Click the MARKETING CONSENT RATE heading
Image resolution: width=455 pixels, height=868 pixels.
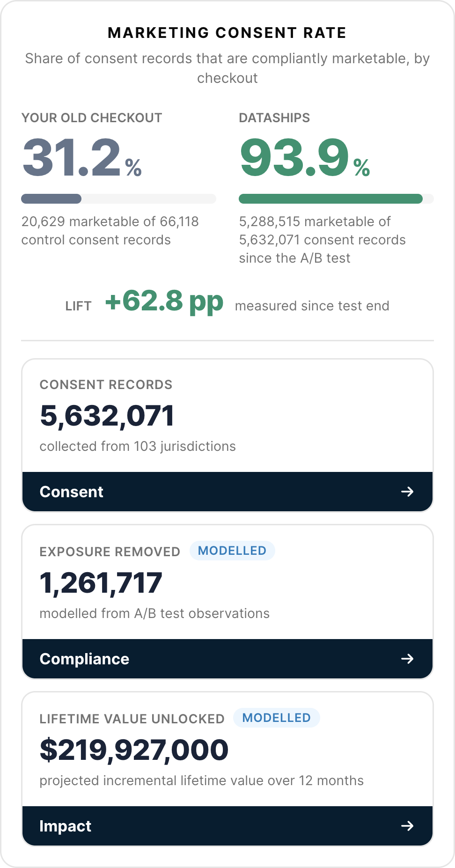227,33
